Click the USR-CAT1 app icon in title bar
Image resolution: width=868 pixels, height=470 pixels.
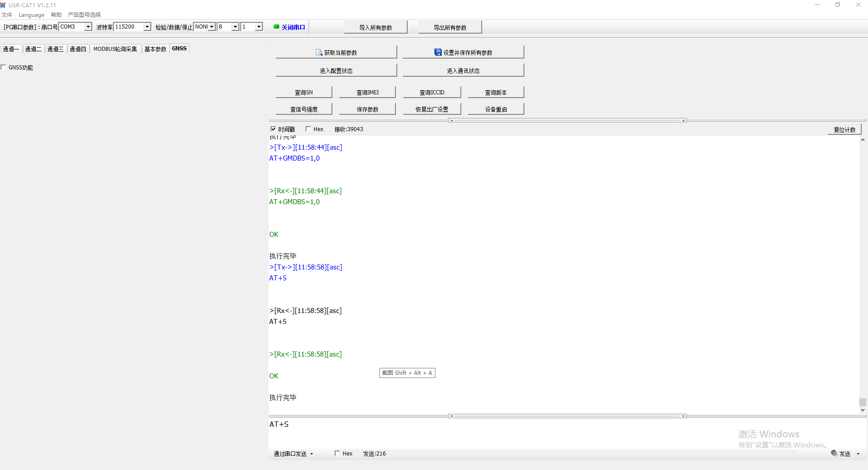coord(3,5)
